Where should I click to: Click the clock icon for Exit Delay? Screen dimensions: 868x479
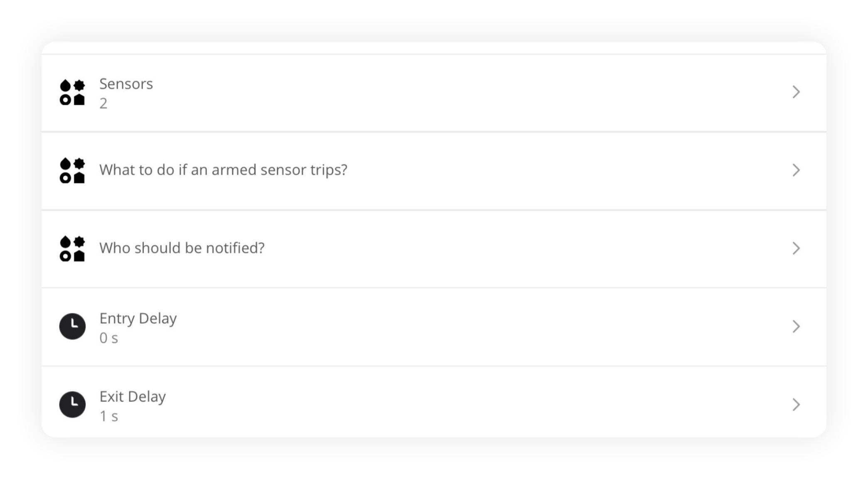tap(72, 405)
